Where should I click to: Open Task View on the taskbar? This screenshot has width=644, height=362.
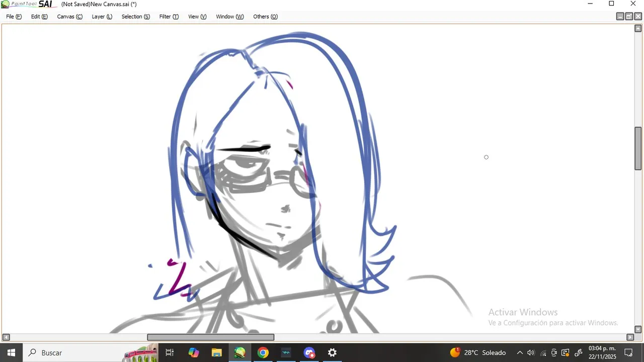click(x=170, y=352)
